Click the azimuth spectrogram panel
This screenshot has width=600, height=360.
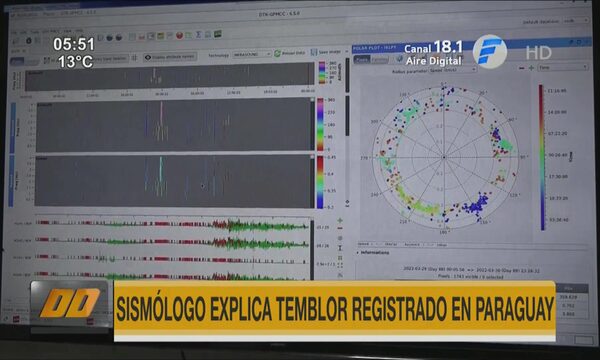[174, 125]
